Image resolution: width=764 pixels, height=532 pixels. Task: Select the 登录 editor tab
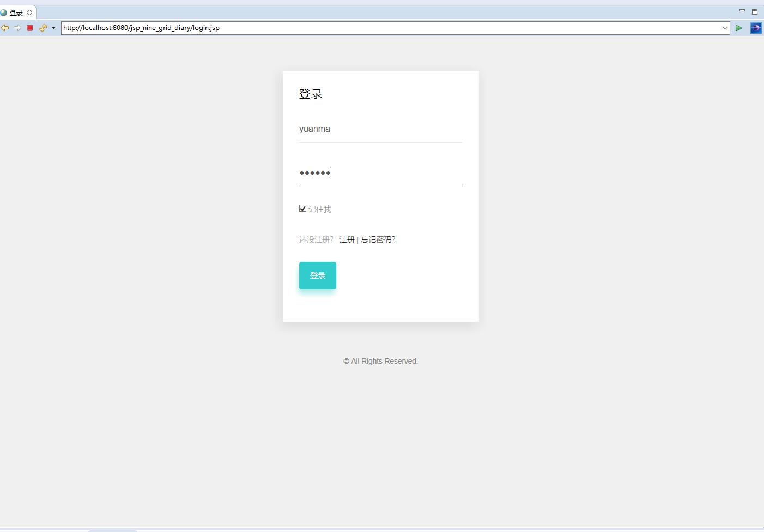16,13
